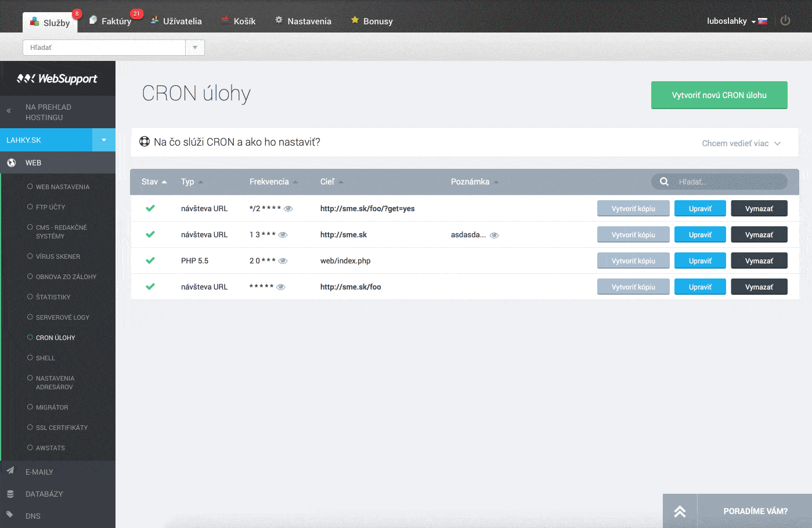Click notification badge 8 on Služby
The image size is (812, 528).
77,14
